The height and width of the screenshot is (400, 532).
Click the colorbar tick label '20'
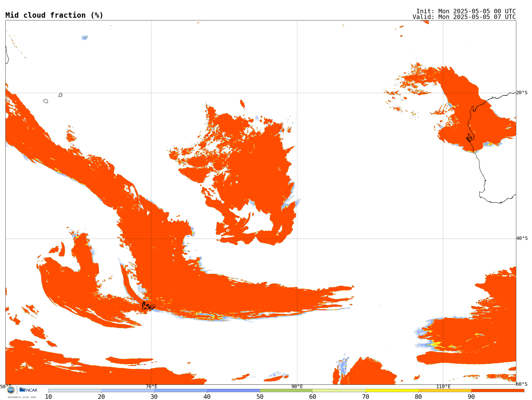101,397
